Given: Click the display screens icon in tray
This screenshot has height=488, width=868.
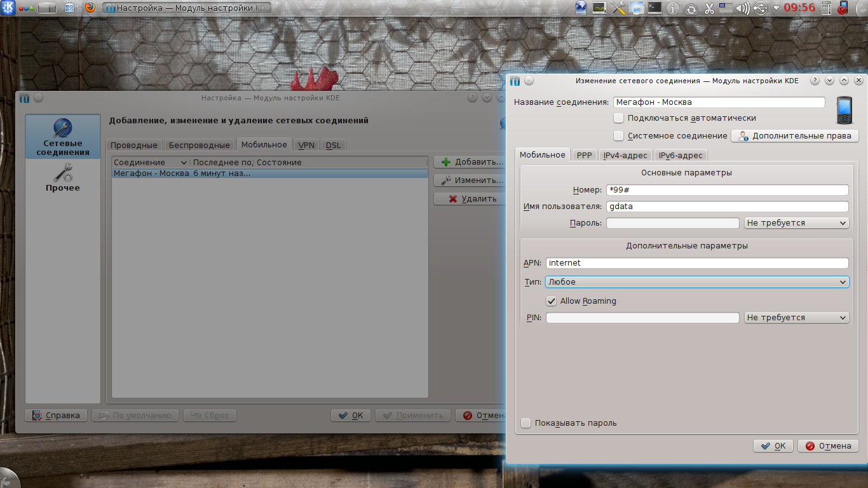Looking at the screenshot, I should click(x=637, y=8).
